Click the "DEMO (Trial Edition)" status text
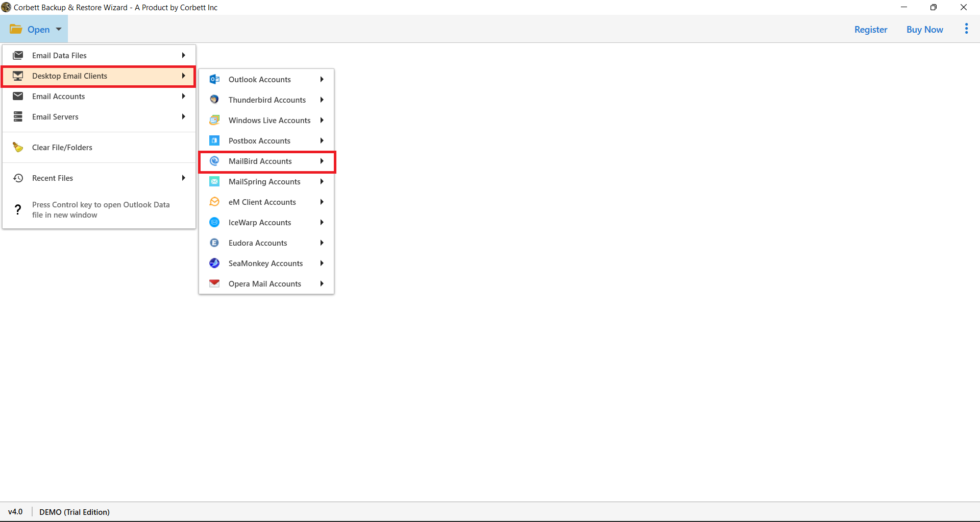Viewport: 980px width, 522px height. pos(75,512)
